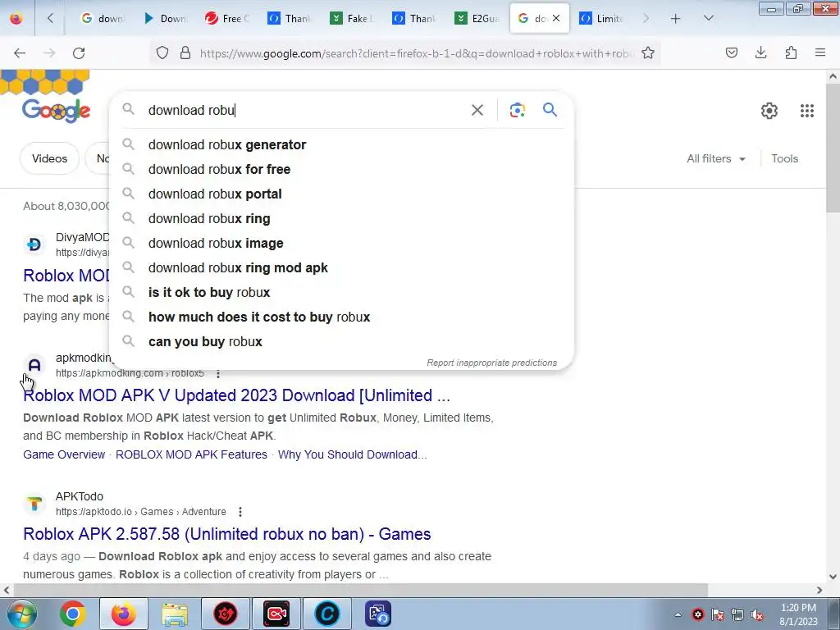Screen dimensions: 840x630
Task: Open the Extensions menu
Action: pos(791,52)
